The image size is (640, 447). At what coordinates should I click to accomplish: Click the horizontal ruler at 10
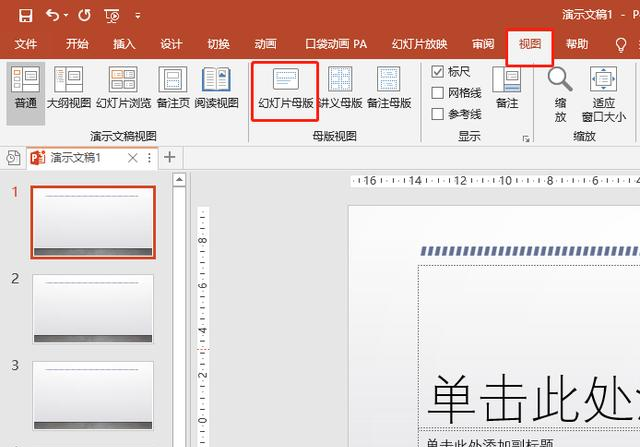point(505,180)
